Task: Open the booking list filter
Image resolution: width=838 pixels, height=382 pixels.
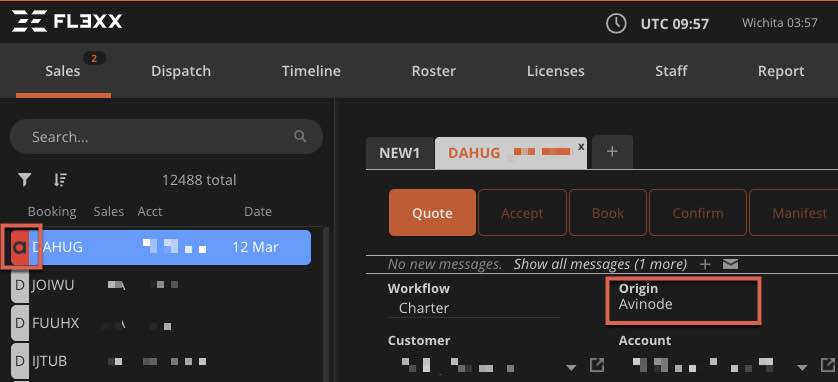Action: tap(24, 180)
